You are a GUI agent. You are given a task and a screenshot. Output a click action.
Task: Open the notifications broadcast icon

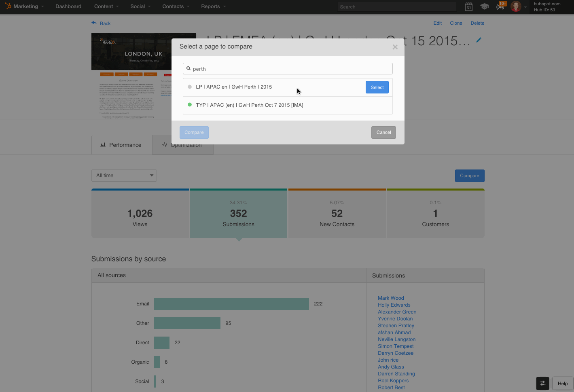(x=500, y=6)
